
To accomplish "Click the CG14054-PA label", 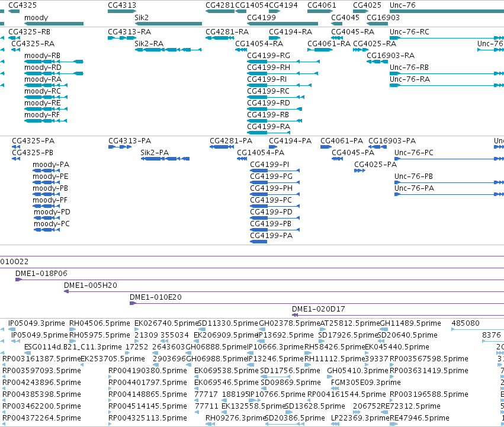I will point(261,152).
